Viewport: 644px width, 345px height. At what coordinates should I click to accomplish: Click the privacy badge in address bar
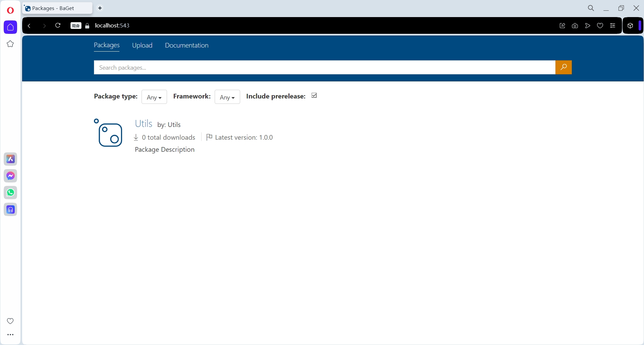click(76, 26)
